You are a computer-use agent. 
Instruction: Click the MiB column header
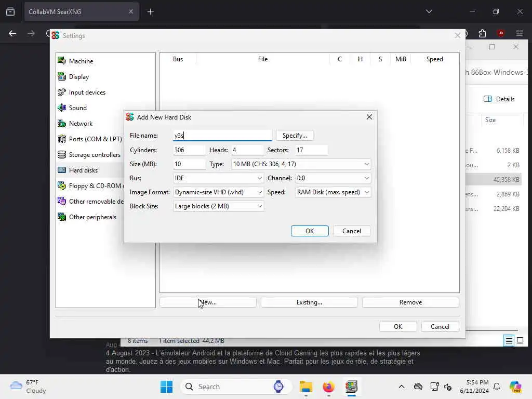tap(401, 59)
